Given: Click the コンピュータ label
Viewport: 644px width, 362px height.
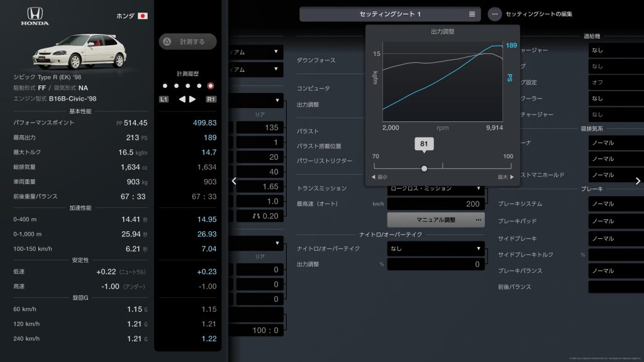Looking at the screenshot, I should 313,88.
